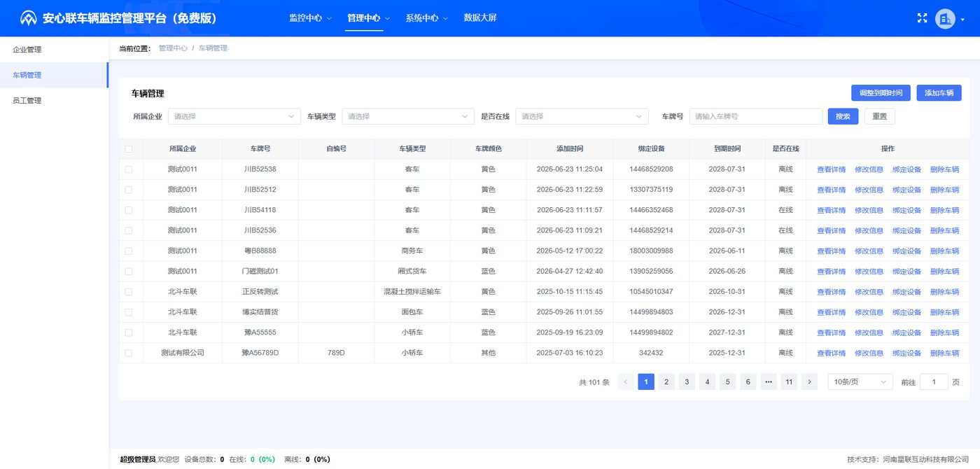Click the 调整到期时间 button

pyautogui.click(x=881, y=92)
